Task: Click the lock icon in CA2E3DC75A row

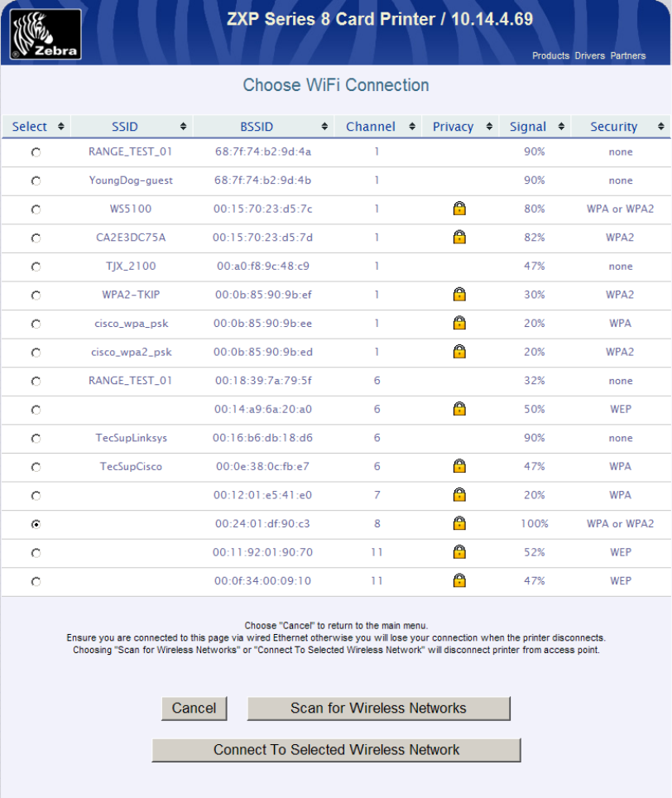Action: [459, 237]
